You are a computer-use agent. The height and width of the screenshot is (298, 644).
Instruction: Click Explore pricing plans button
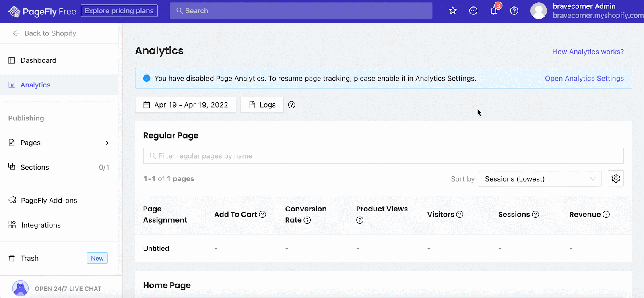coord(119,11)
